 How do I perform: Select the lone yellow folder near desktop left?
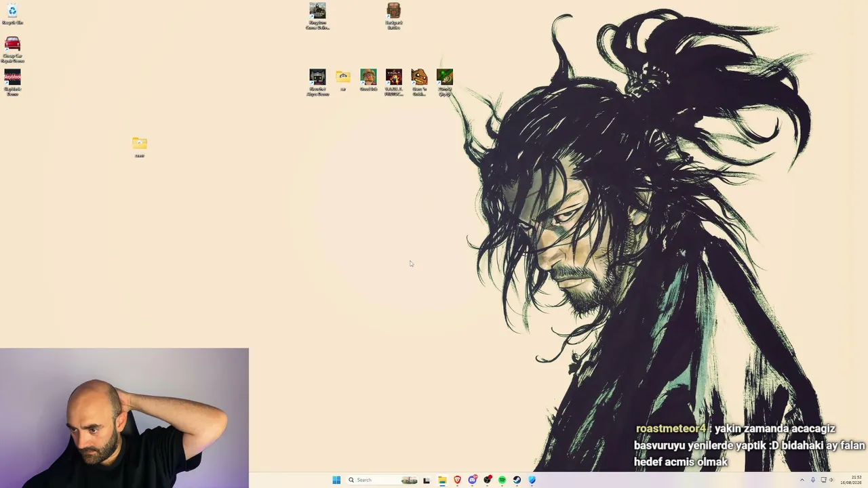point(140,146)
